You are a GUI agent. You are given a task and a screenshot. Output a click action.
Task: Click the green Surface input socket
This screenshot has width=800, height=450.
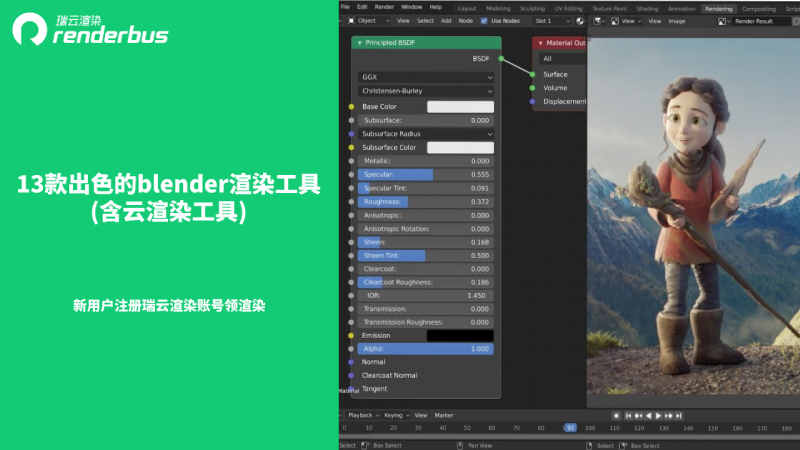tap(533, 74)
